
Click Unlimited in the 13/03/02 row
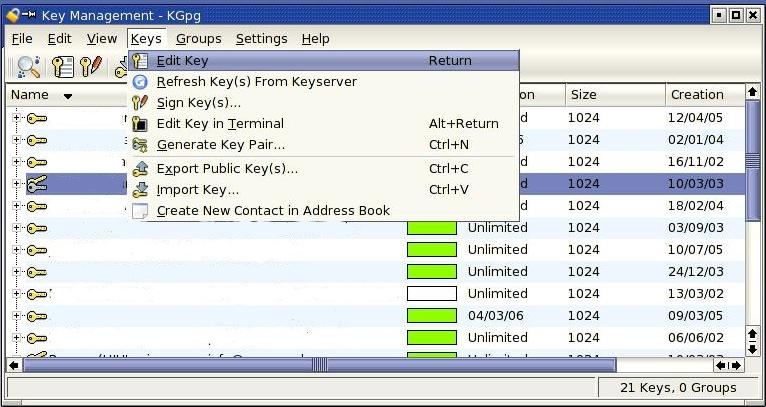(x=497, y=294)
